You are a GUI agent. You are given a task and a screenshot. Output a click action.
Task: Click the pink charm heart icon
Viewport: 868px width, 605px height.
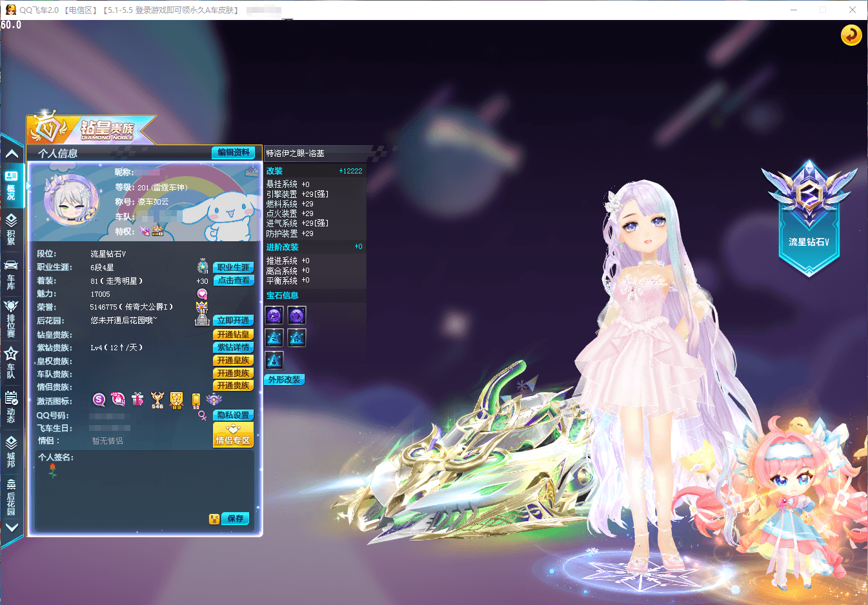[202, 294]
